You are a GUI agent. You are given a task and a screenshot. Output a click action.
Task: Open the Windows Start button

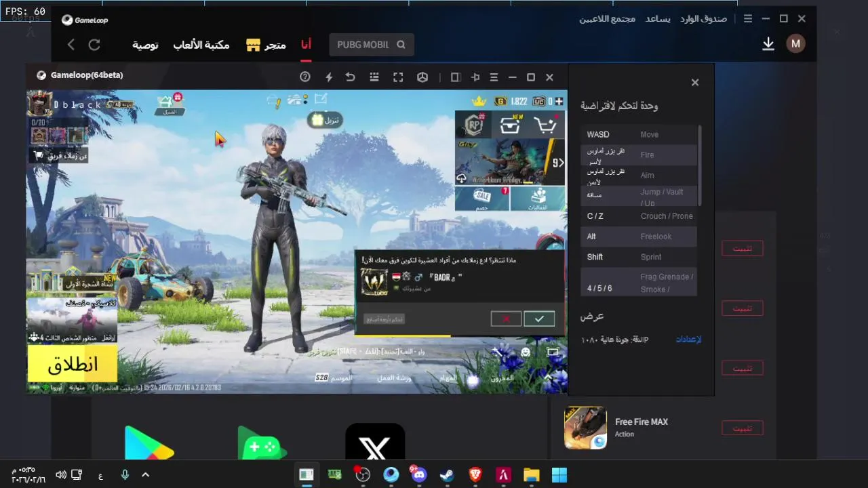point(559,474)
